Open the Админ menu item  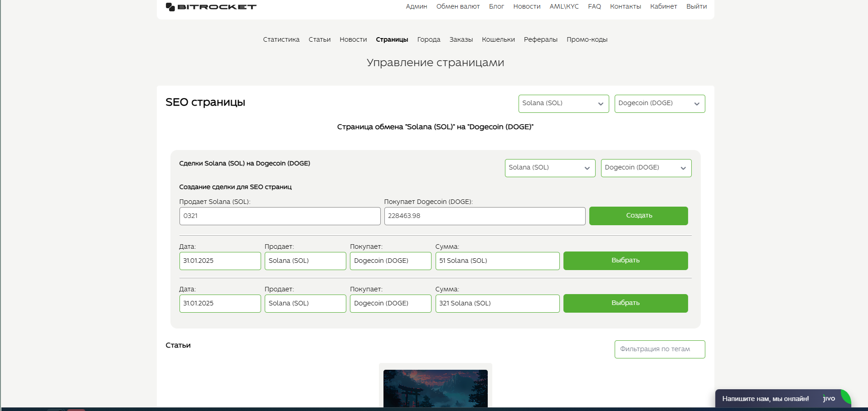417,6
